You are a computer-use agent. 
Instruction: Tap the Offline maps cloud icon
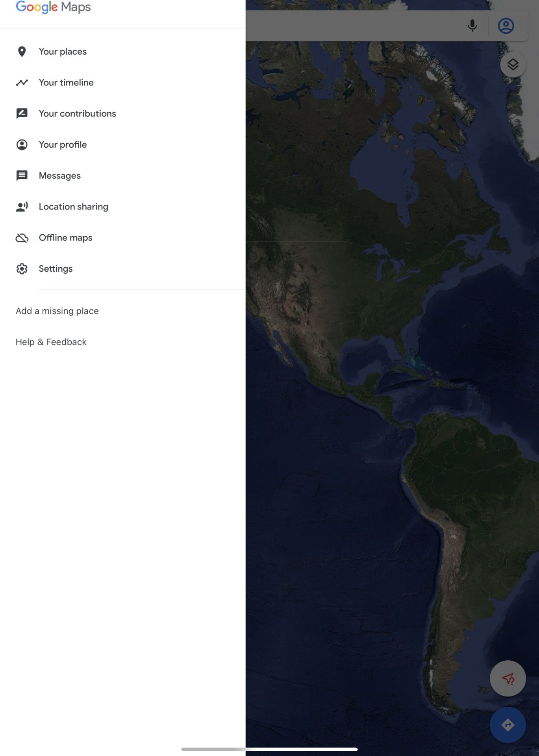pos(22,238)
